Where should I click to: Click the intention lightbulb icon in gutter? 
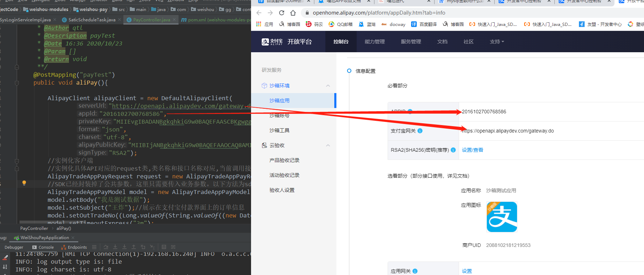pos(24,183)
